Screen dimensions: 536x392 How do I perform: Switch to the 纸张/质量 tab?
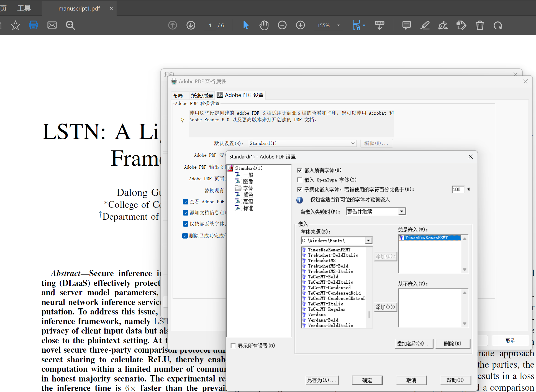coord(202,96)
